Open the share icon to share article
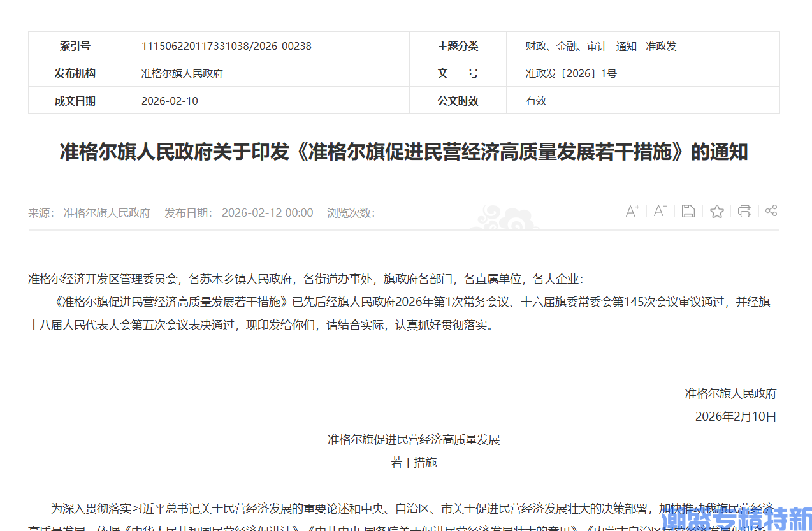812x531 pixels. pyautogui.click(x=771, y=210)
